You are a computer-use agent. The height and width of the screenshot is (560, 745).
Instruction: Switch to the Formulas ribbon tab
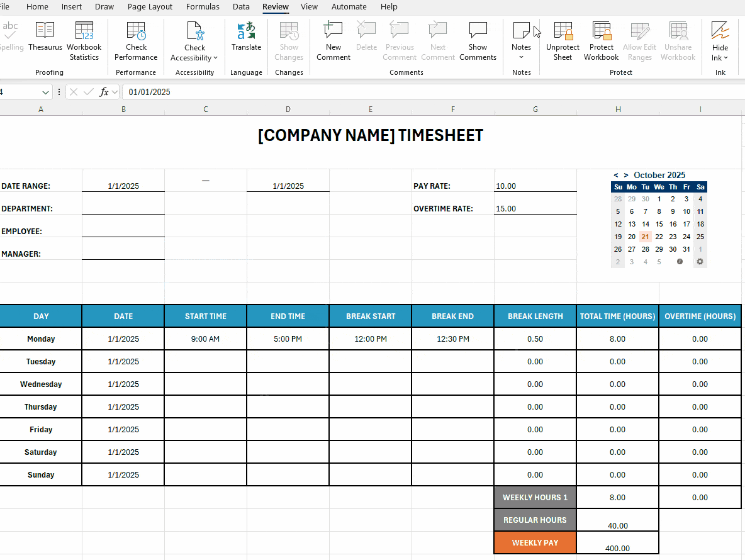point(203,7)
